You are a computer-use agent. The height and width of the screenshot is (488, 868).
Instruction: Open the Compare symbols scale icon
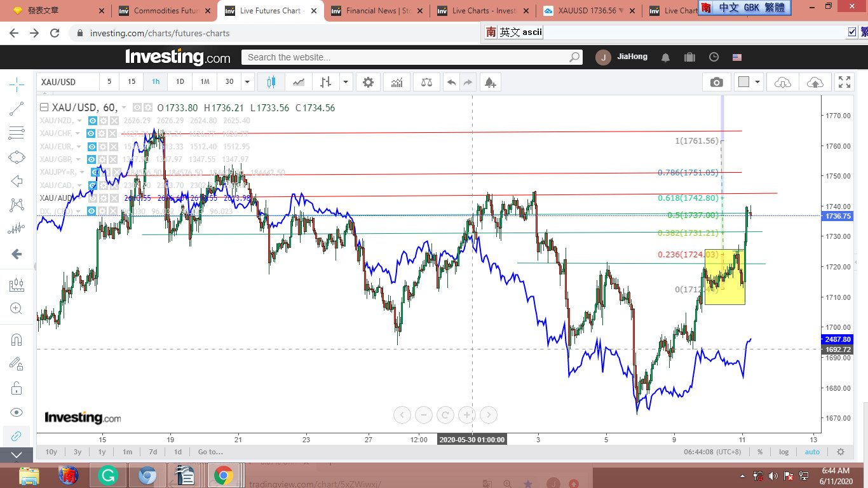(427, 82)
